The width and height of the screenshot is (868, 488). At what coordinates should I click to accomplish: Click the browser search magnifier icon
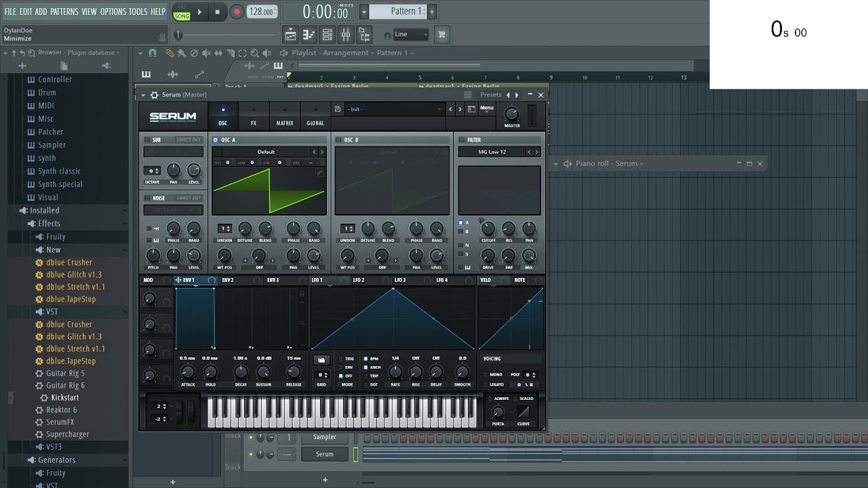[32, 53]
